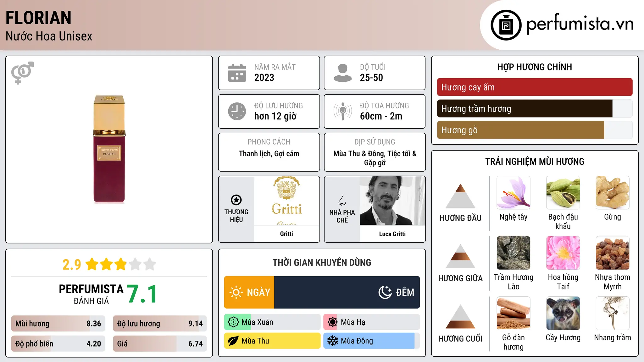Click the Mùa Xuân season bar
644x362 pixels.
[272, 322]
